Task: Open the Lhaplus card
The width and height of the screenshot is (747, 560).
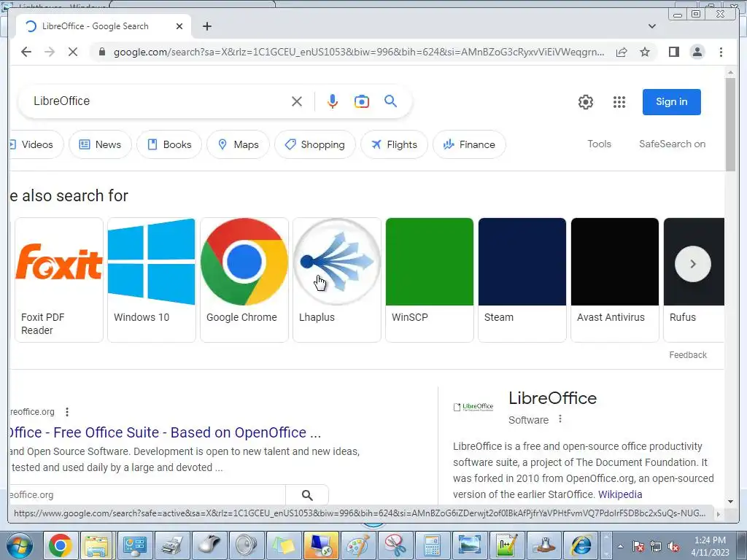Action: coord(337,280)
